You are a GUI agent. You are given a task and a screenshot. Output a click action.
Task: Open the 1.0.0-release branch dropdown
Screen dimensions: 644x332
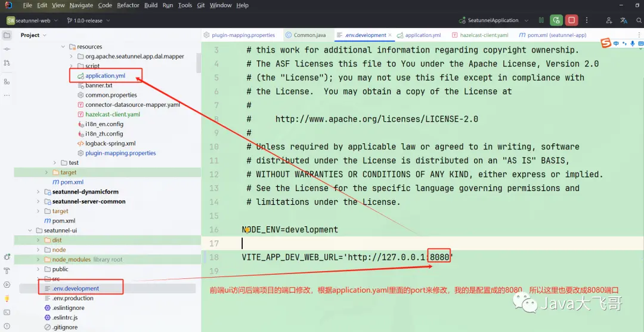[x=88, y=20]
